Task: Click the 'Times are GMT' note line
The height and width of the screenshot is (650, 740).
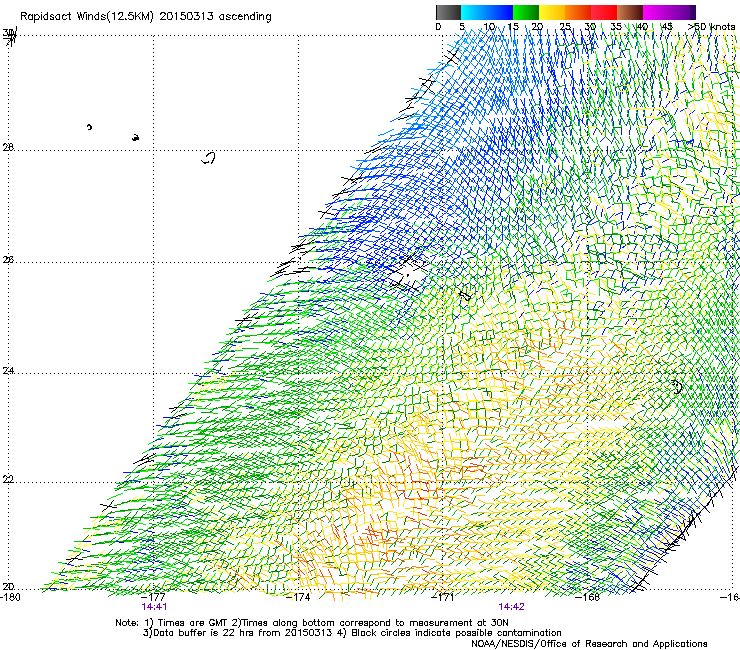Action: pyautogui.click(x=311, y=623)
